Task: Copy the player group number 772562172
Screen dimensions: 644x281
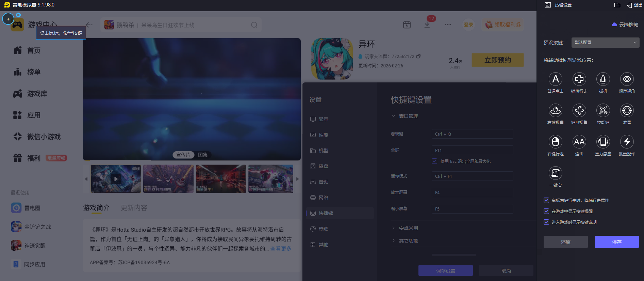Action: pyautogui.click(x=418, y=56)
